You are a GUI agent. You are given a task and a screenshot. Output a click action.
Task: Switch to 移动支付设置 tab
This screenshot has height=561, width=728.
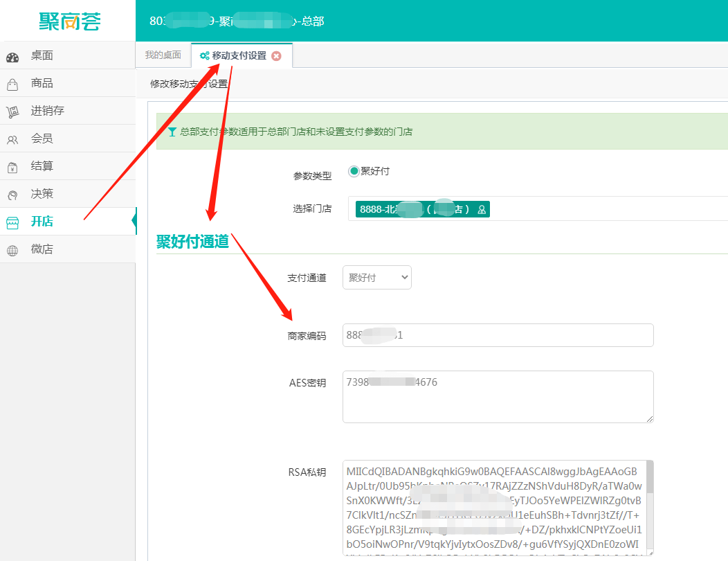(x=242, y=55)
